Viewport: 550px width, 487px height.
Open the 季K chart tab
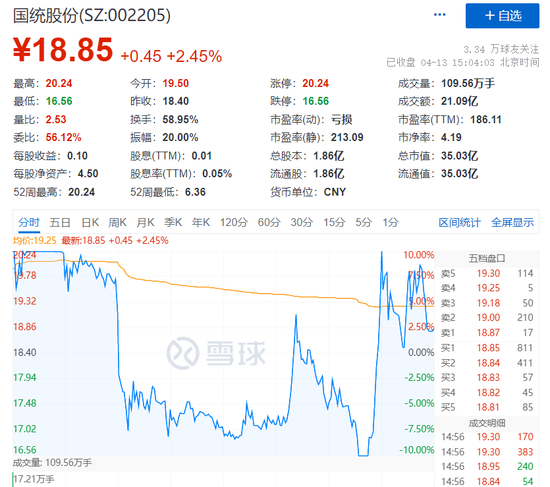pos(173,222)
